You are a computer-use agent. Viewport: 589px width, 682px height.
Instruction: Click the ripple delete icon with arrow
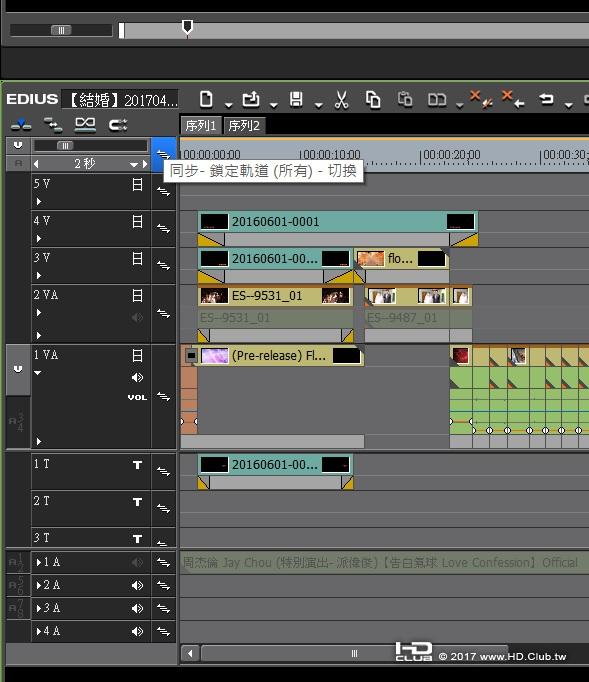click(x=513, y=99)
